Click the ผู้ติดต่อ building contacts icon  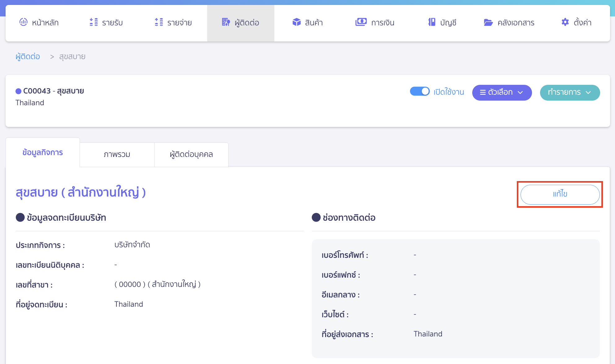pos(225,22)
